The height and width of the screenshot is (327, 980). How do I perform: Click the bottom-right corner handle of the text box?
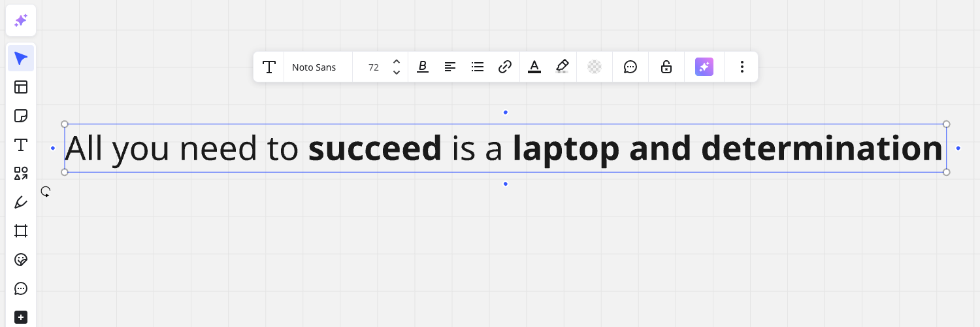pyautogui.click(x=947, y=172)
